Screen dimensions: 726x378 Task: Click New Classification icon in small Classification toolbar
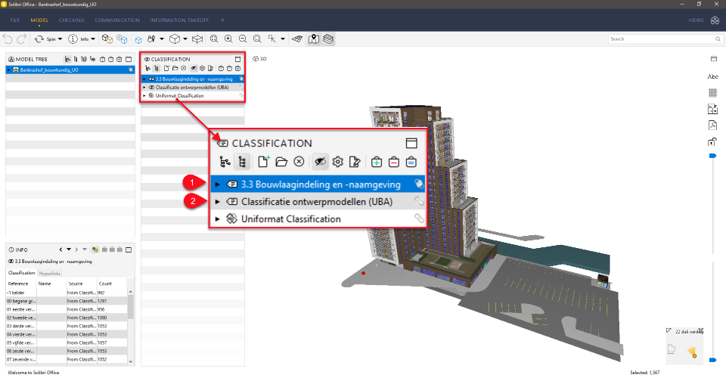[x=166, y=69]
